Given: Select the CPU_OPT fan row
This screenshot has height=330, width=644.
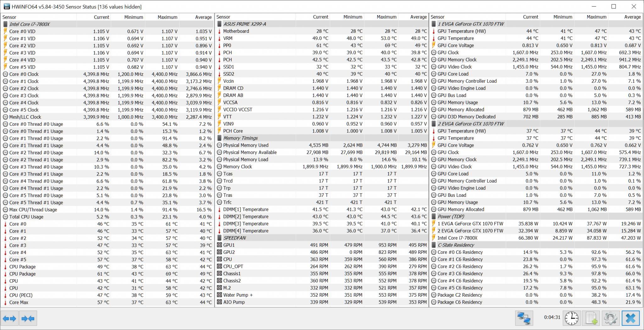Looking at the screenshot, I should (x=322, y=266).
